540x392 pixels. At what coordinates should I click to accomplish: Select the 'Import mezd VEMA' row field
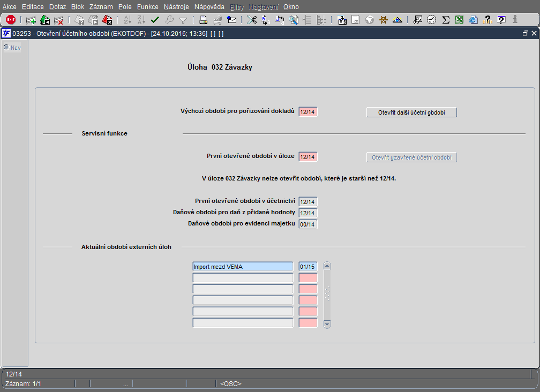(243, 267)
